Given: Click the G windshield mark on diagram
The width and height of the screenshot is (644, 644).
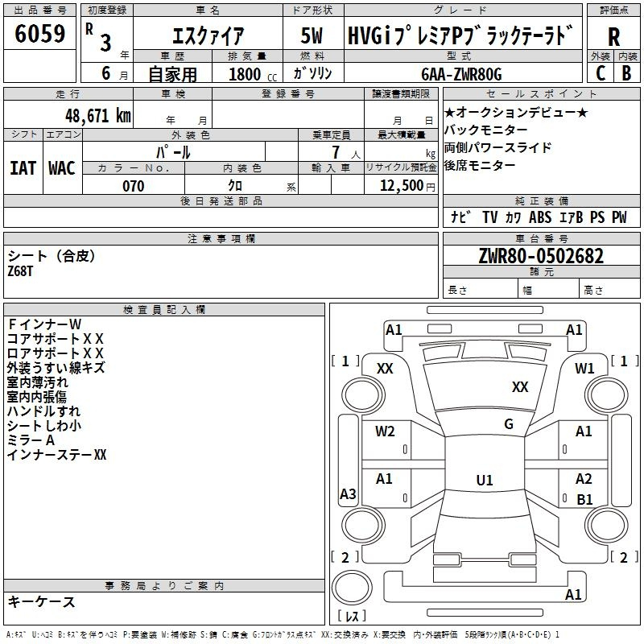Looking at the screenshot, I should (509, 423).
